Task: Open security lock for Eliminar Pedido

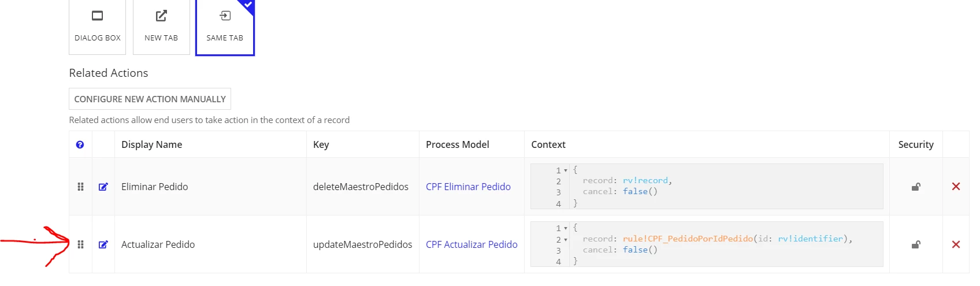Action: click(x=916, y=187)
